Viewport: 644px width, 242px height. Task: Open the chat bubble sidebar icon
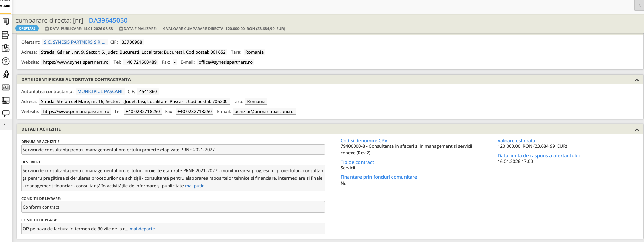tap(5, 113)
